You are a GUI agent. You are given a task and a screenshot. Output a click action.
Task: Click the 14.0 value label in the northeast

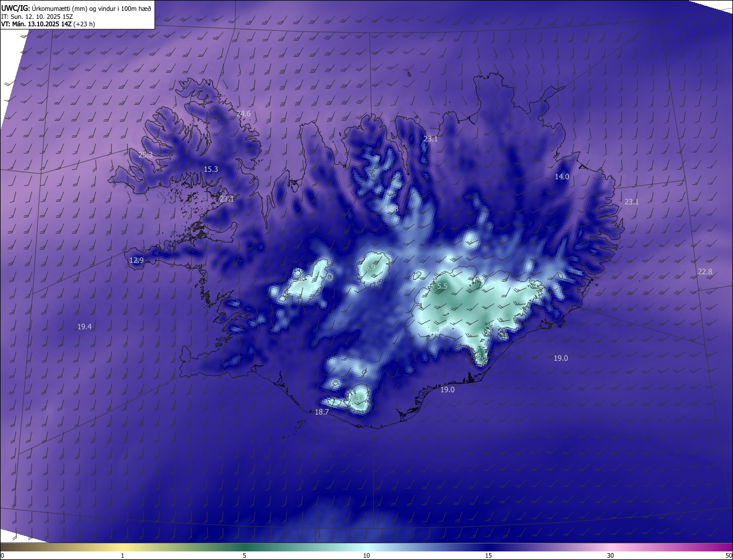coord(562,177)
